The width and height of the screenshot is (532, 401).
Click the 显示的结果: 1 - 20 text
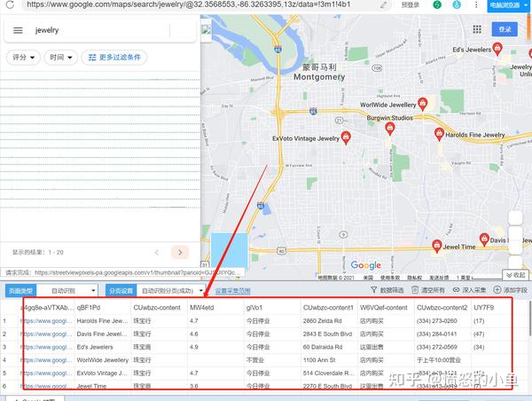37,252
